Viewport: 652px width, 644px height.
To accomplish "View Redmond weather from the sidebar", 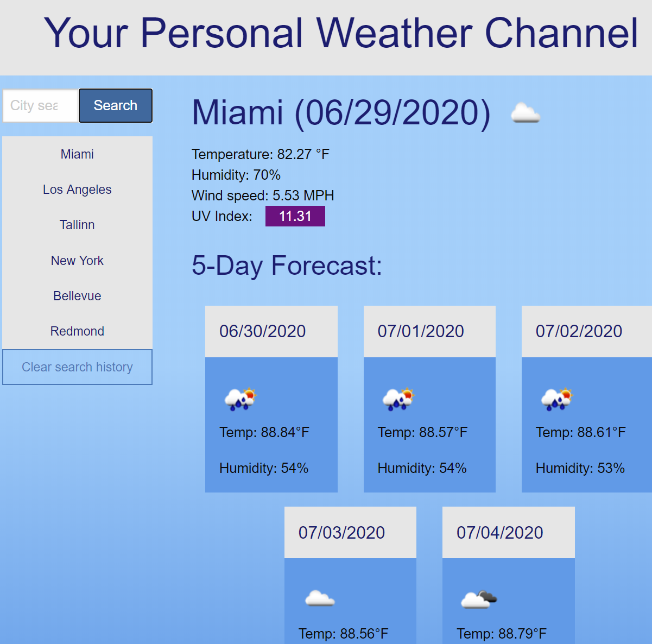I will click(77, 331).
